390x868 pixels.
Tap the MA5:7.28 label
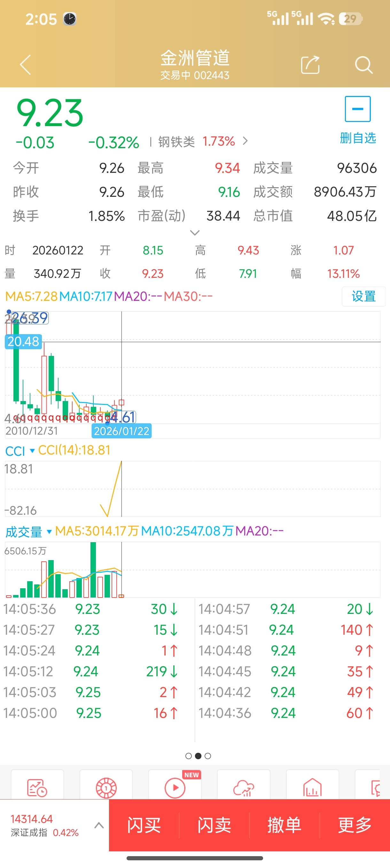[32, 296]
